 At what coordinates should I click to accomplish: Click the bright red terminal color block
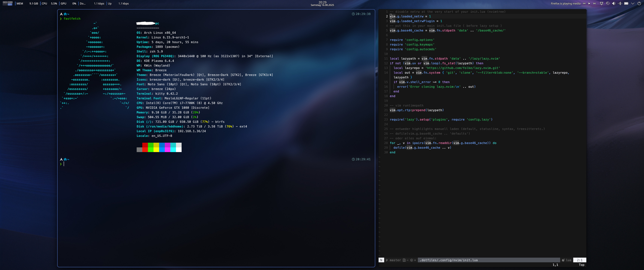[145, 149]
